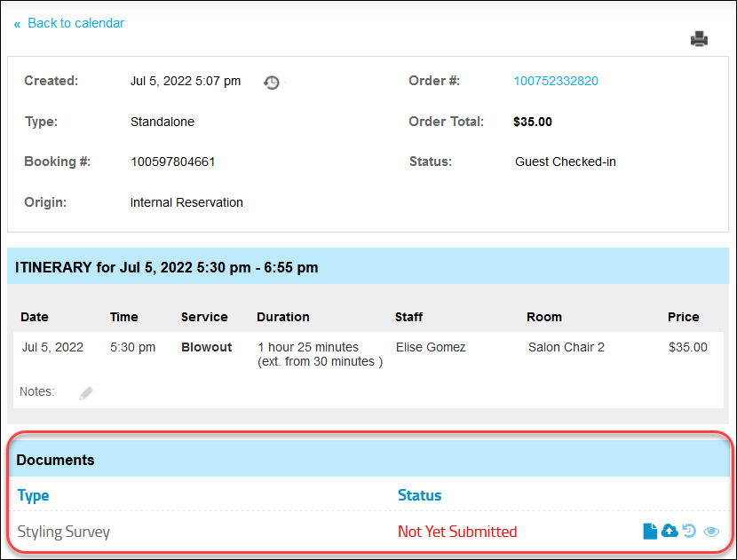This screenshot has width=737, height=560.
Task: Click the created date 'Jul 5, 2022 5:07 pm'
Action: click(x=186, y=82)
